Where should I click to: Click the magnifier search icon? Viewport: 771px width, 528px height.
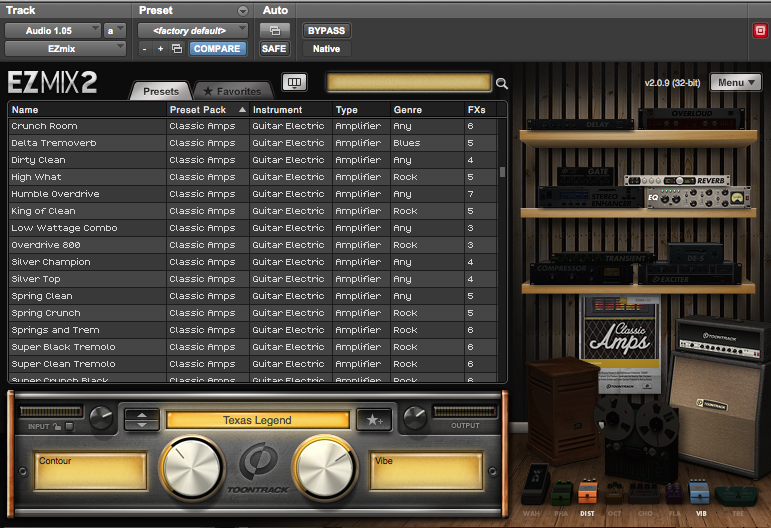coord(502,84)
